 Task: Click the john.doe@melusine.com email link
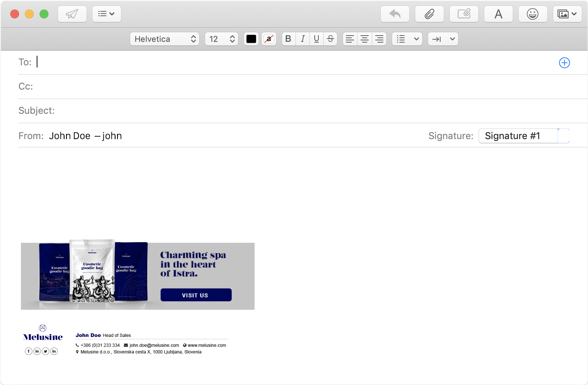[154, 345]
